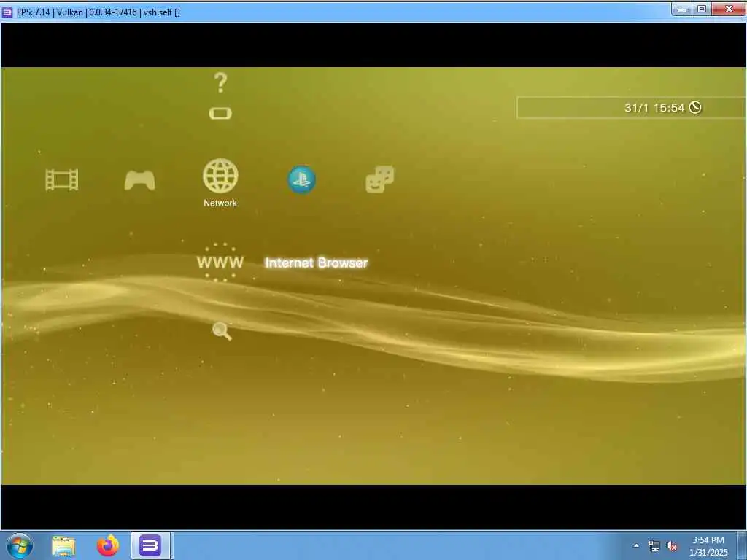Image resolution: width=747 pixels, height=560 pixels.
Task: Select the Remote Play handheld icon
Action: click(220, 113)
